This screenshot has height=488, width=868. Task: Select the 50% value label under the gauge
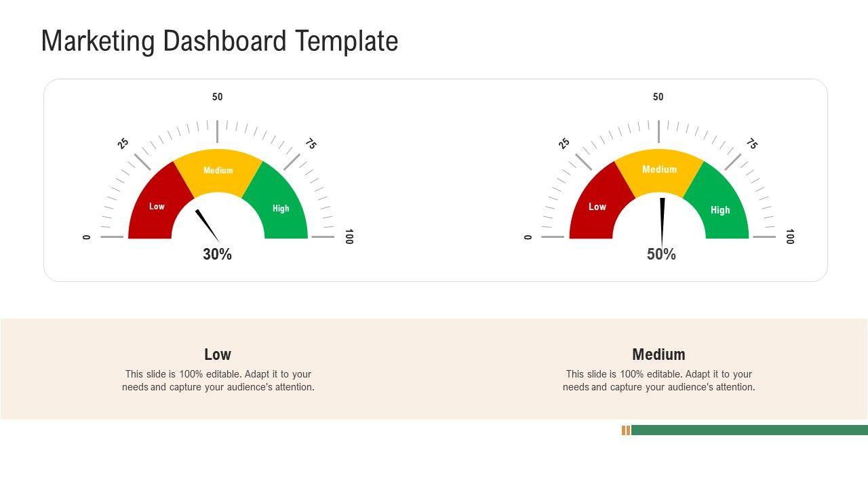point(661,254)
